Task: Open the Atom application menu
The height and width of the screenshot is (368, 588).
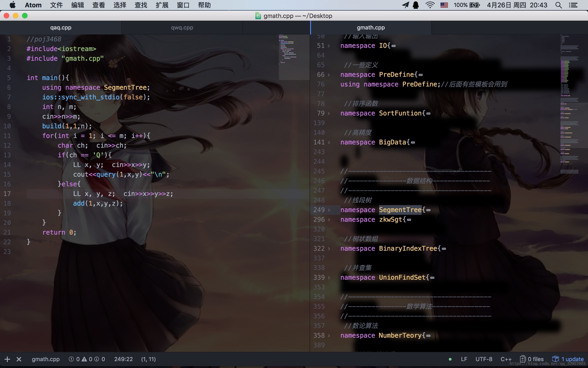Action: click(x=33, y=5)
